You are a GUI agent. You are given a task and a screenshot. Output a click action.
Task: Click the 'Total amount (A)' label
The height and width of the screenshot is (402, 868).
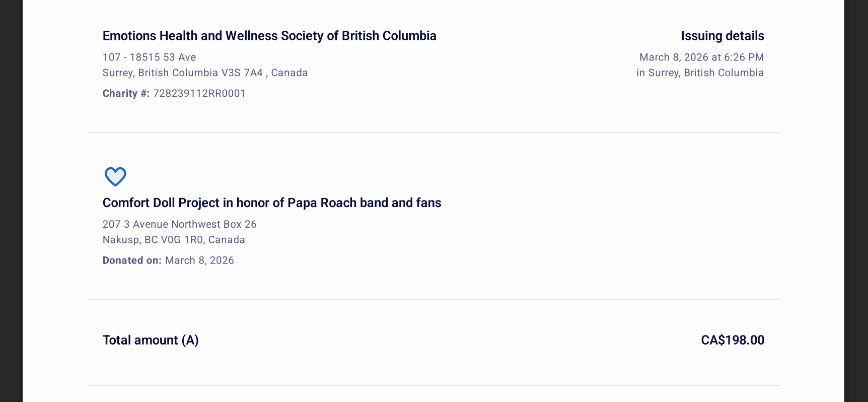pos(151,340)
